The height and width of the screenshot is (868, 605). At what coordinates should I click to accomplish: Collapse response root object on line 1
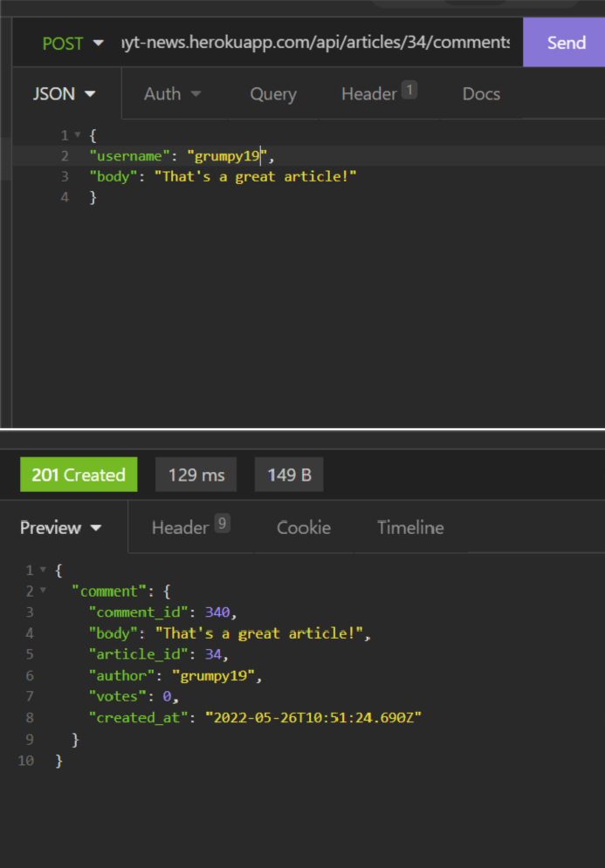coord(44,570)
